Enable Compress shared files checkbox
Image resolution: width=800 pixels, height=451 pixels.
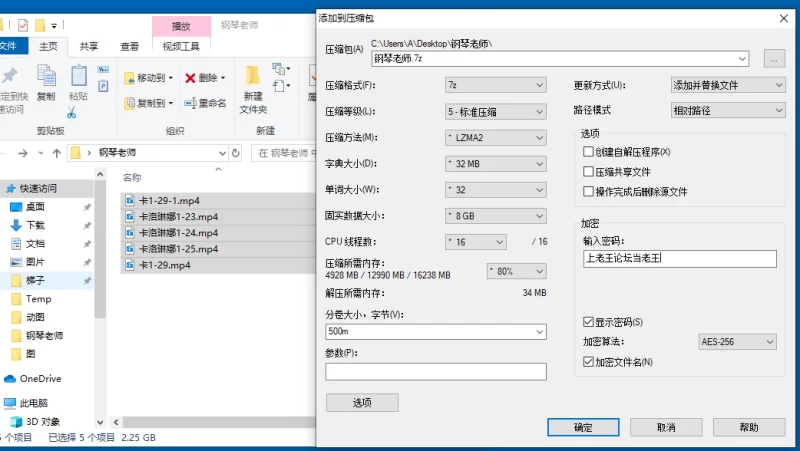588,171
